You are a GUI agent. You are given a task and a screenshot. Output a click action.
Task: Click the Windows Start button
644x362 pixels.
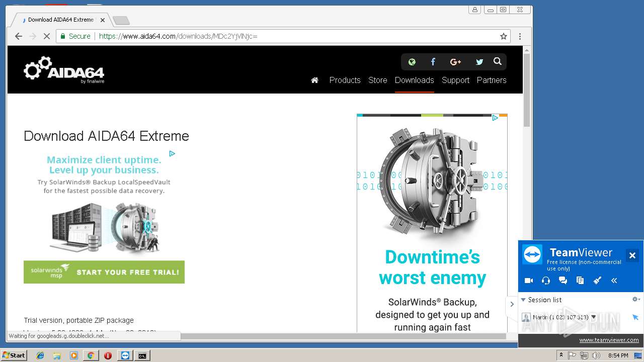click(14, 355)
